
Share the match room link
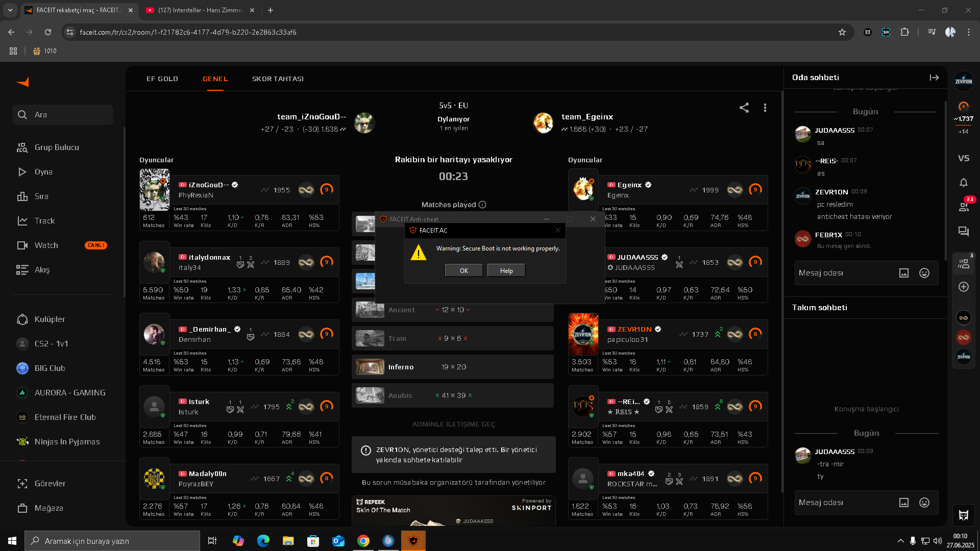(x=744, y=108)
